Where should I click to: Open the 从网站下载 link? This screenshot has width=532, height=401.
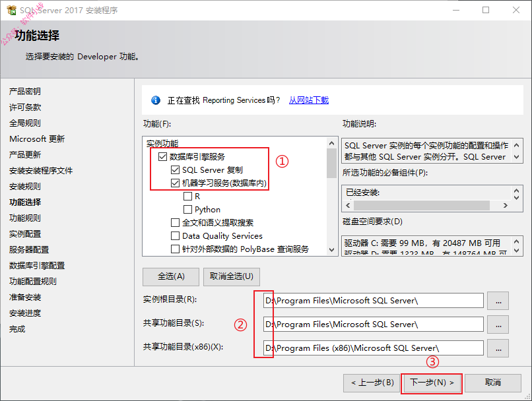tap(309, 100)
